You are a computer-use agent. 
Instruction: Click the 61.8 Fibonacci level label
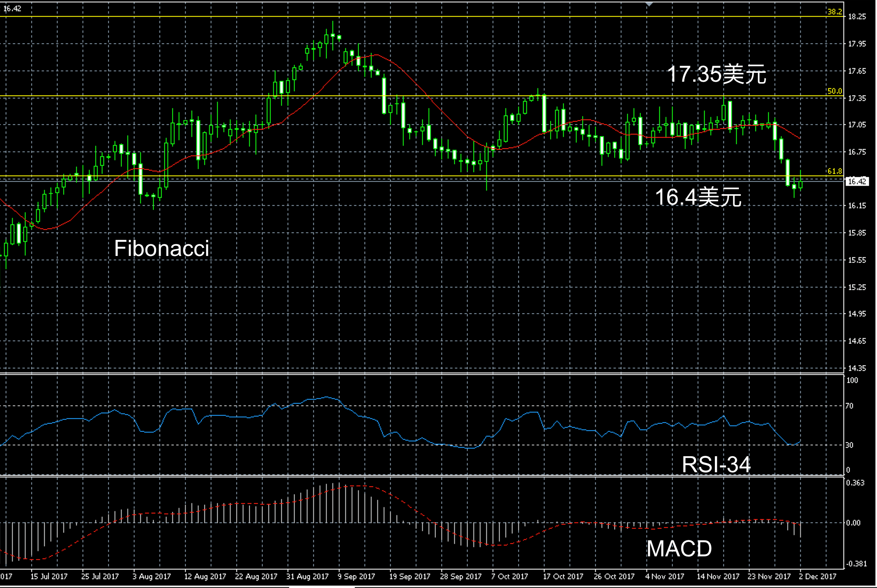coord(834,171)
